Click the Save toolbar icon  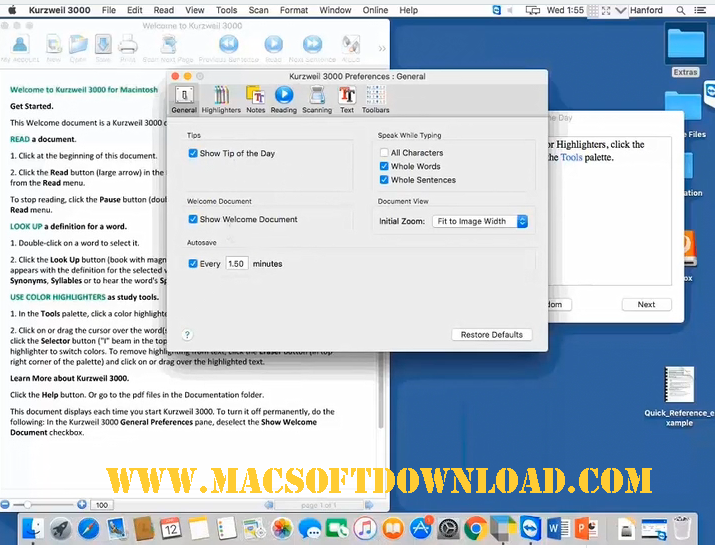pyautogui.click(x=103, y=48)
